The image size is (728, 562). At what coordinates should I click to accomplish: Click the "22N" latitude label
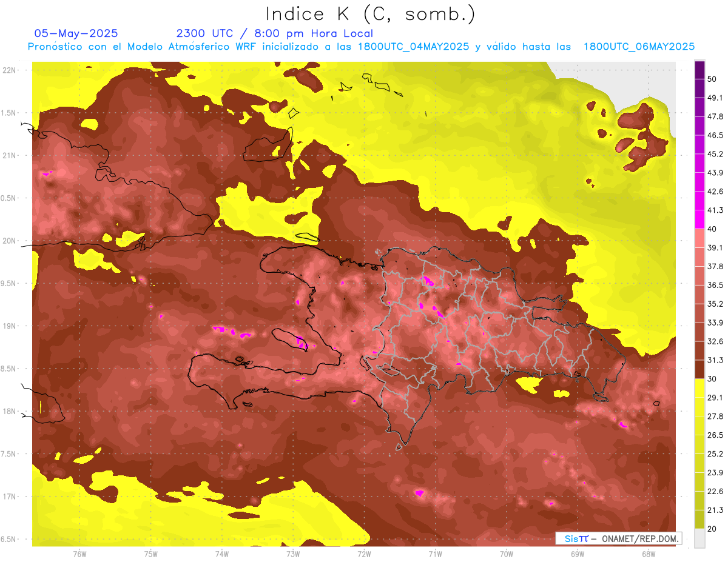pyautogui.click(x=9, y=70)
